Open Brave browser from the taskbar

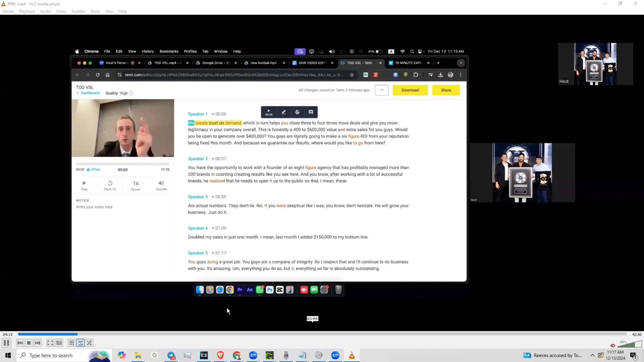pyautogui.click(x=220, y=356)
